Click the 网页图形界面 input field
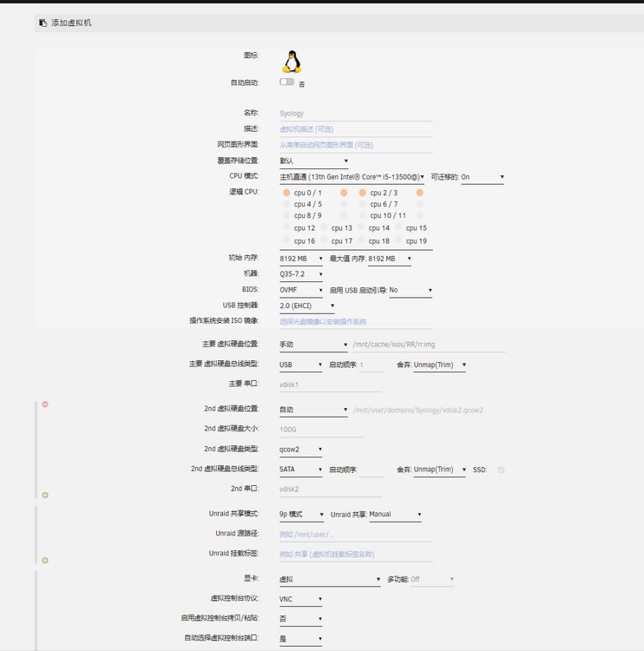Screen dimensions: 644x651 click(x=356, y=145)
